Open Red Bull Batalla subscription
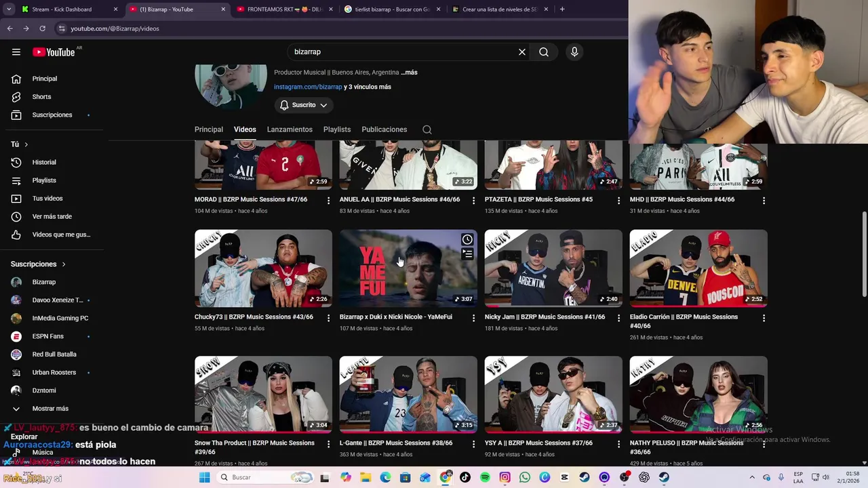The height and width of the screenshot is (488, 868). [x=54, y=354]
